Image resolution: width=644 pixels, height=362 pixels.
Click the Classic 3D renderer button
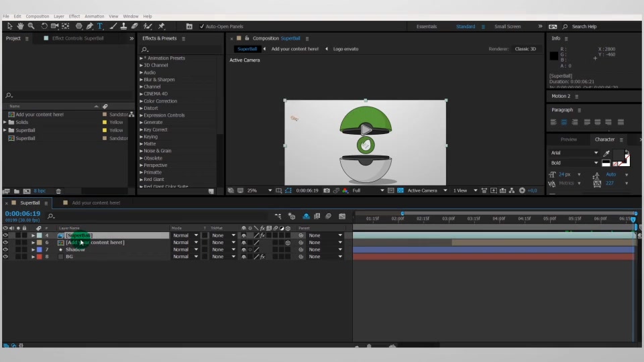click(525, 49)
